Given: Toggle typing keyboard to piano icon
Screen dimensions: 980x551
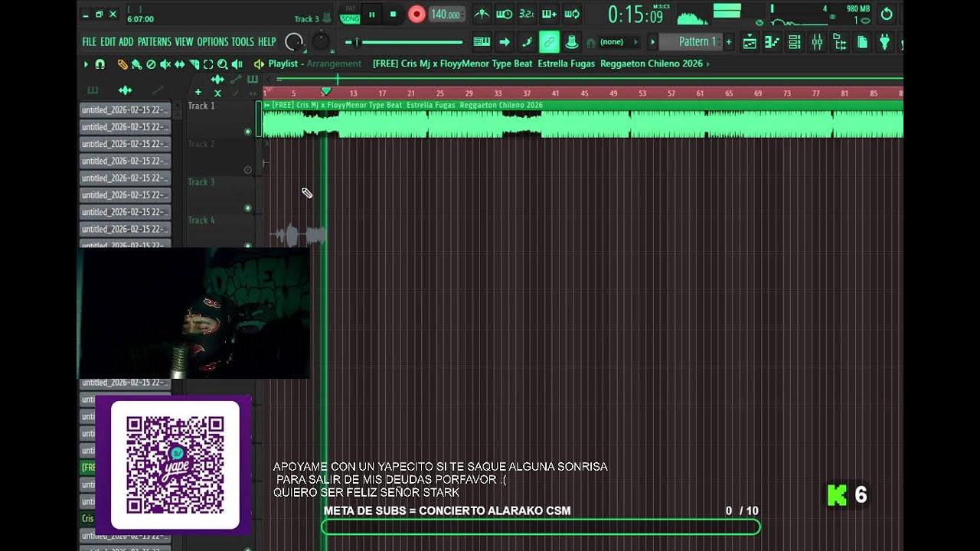Looking at the screenshot, I should 482,42.
